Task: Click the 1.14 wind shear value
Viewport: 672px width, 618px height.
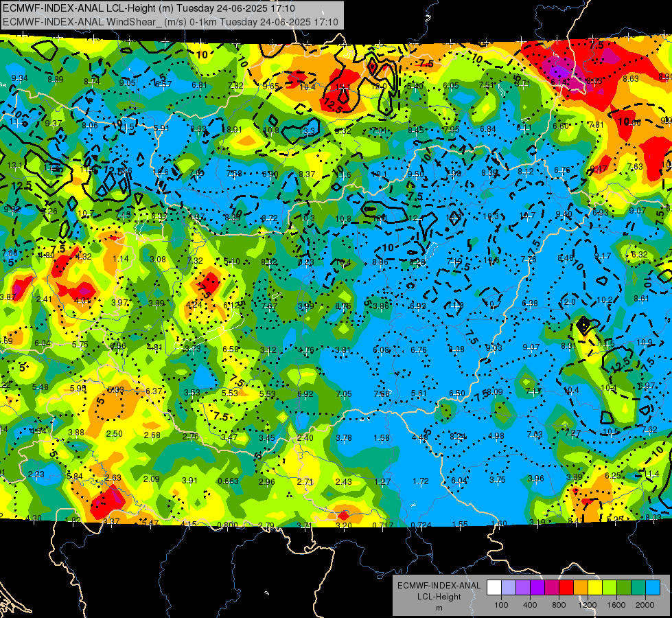Action: [x=121, y=259]
